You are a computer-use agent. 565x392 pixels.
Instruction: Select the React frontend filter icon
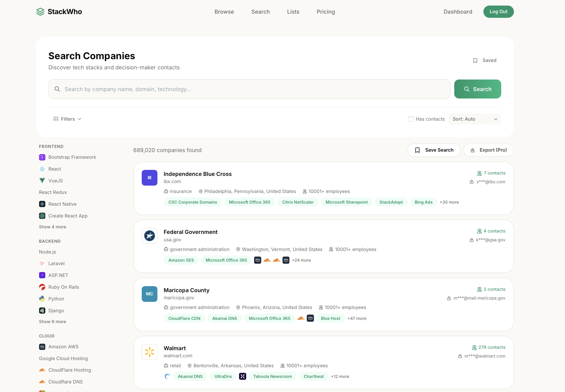(42, 169)
